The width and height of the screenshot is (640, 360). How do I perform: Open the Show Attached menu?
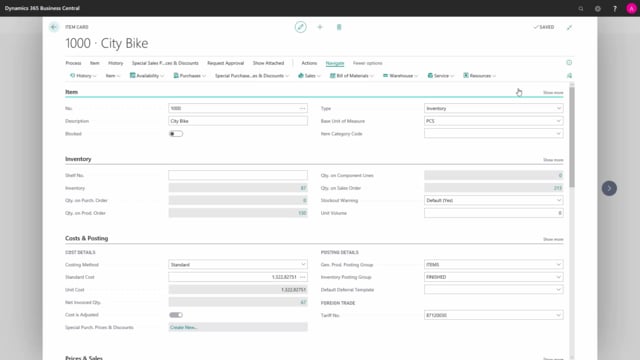tap(268, 63)
